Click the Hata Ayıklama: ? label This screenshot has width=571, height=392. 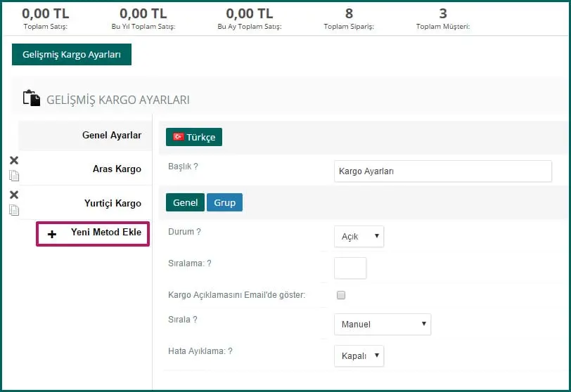[200, 351]
